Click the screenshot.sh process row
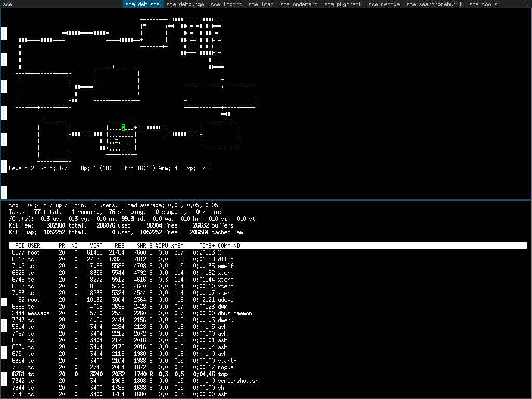532x399 pixels. coord(268,381)
